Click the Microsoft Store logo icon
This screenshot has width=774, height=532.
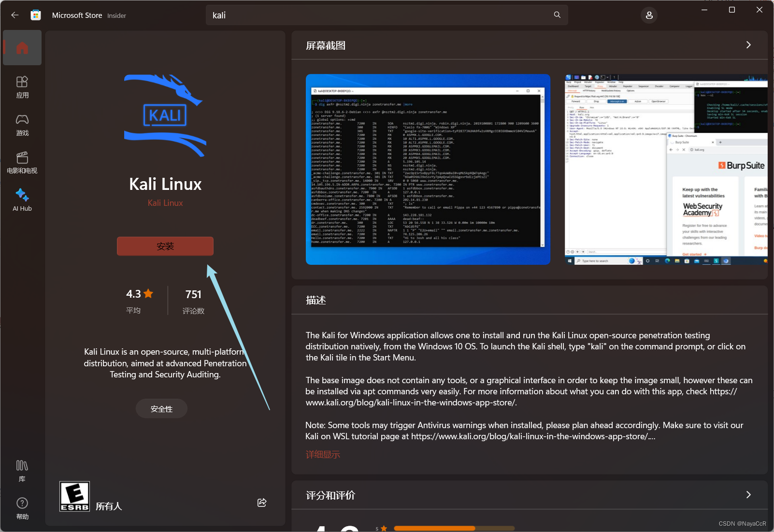click(36, 15)
